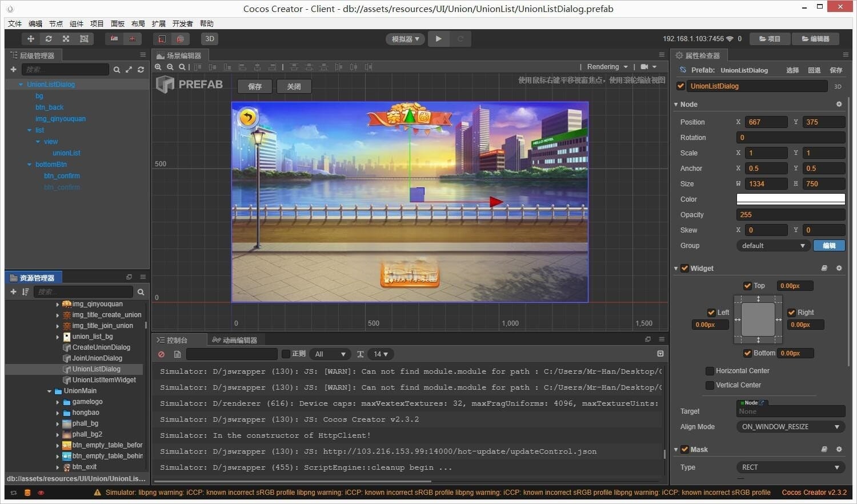
Task: Enable Vertical Center checkbox
Action: (x=710, y=385)
